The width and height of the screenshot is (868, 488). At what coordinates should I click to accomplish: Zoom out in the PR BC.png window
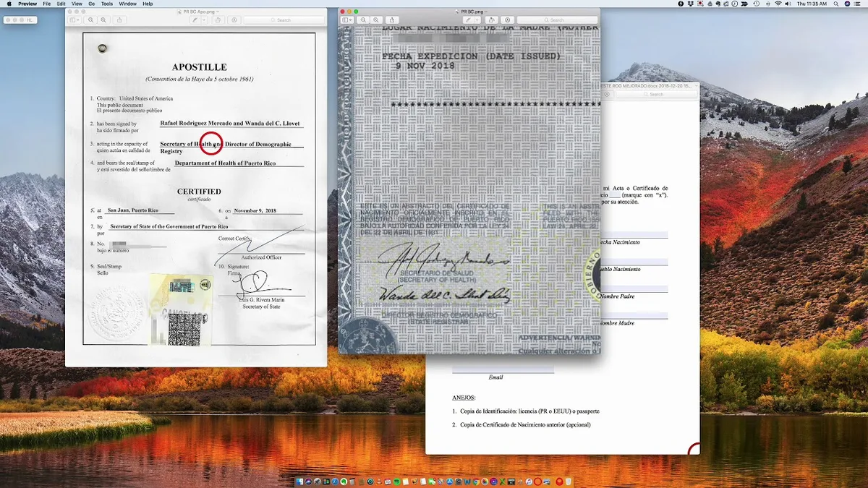click(364, 20)
